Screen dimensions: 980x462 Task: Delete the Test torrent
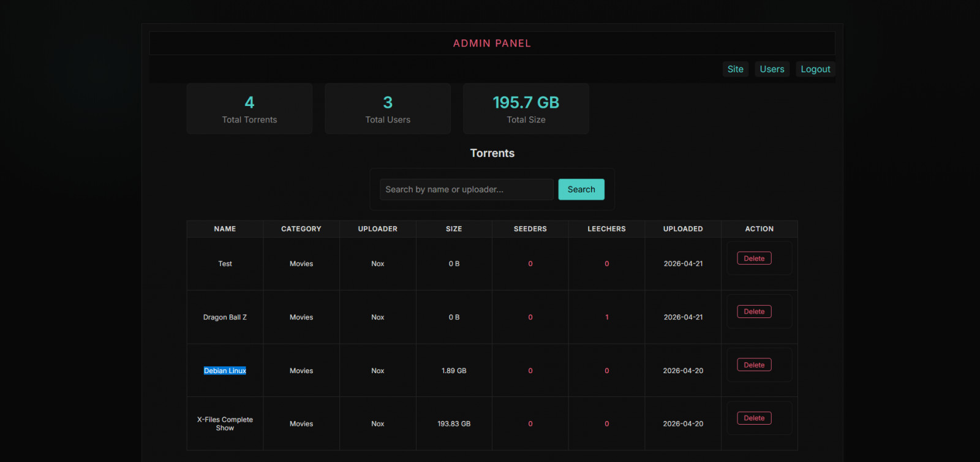[x=754, y=259]
